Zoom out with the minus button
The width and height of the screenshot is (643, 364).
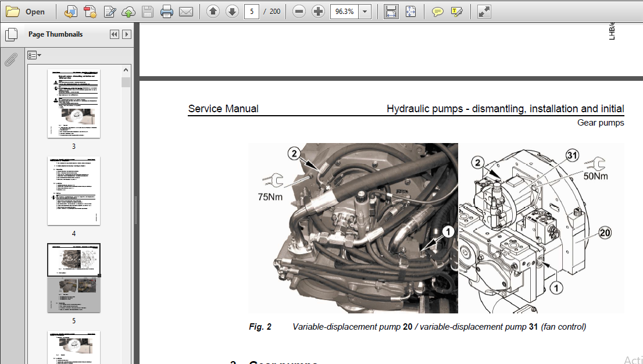299,12
